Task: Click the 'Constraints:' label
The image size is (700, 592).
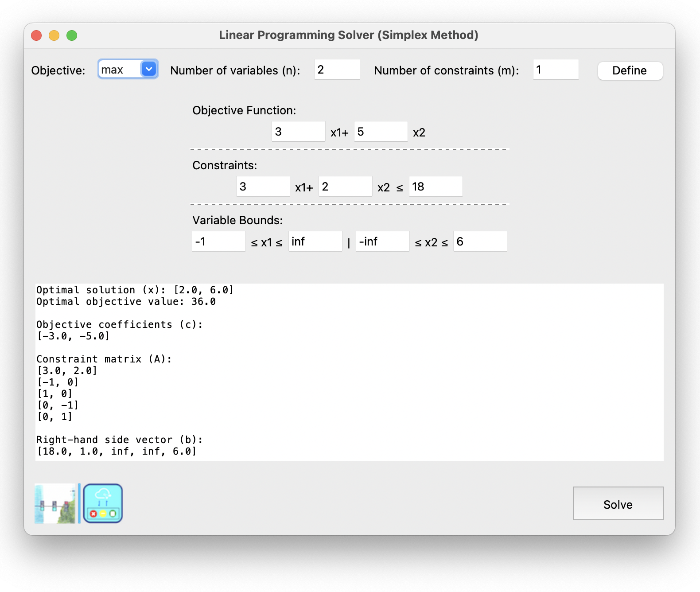Action: pos(225,165)
